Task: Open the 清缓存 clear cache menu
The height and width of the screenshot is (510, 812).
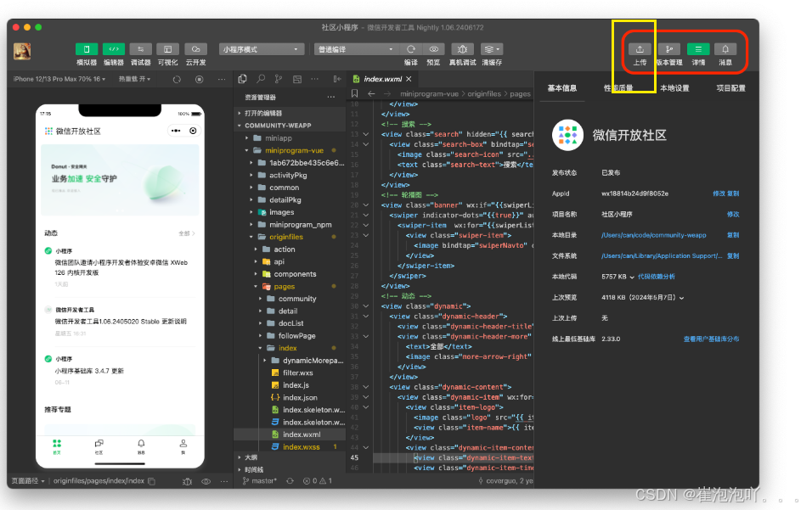Action: 492,49
